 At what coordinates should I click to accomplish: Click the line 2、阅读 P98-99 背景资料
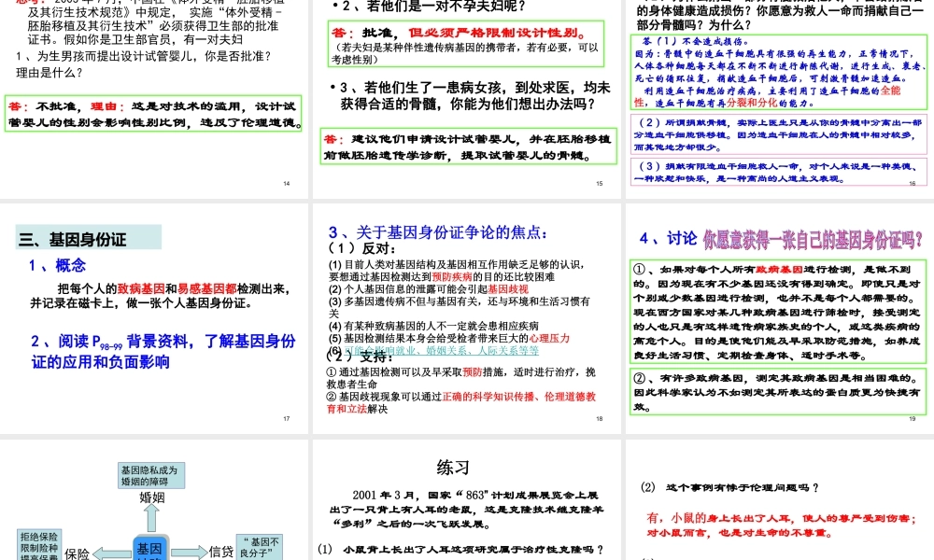pyautogui.click(x=163, y=351)
